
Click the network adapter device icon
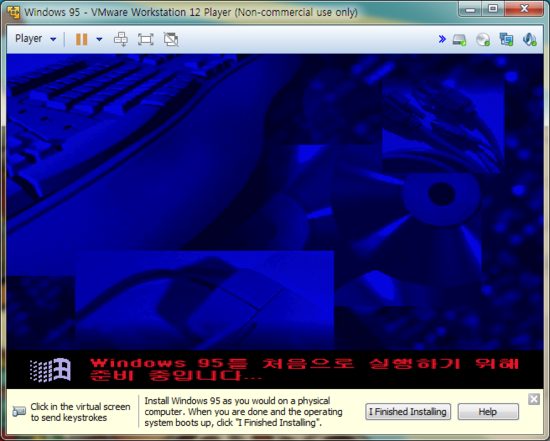506,40
